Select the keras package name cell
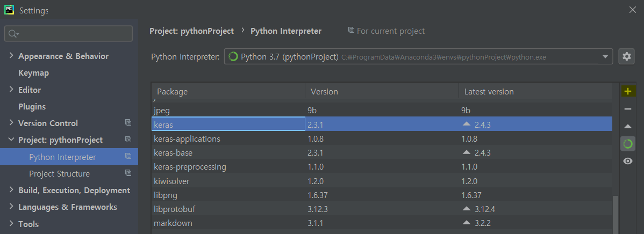644x234 pixels. tap(228, 124)
